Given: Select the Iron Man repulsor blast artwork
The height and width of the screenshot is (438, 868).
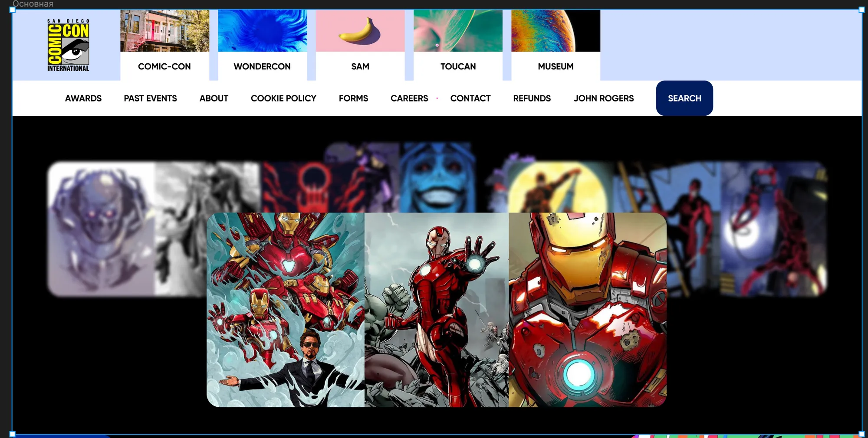Looking at the screenshot, I should pos(437,310).
